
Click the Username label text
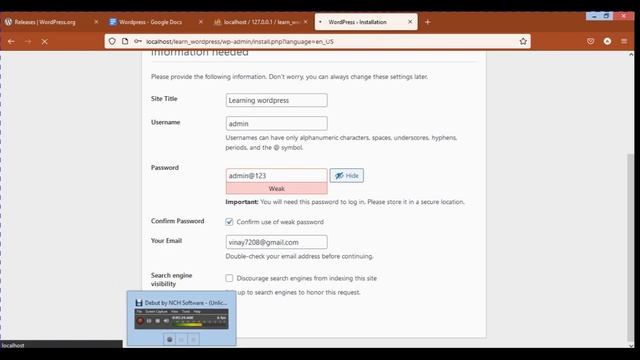165,122
